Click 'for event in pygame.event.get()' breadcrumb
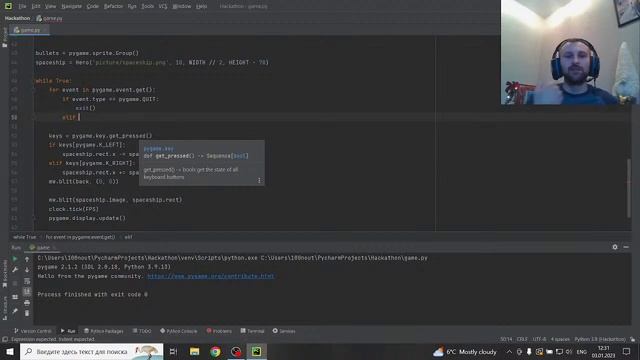 [80, 237]
